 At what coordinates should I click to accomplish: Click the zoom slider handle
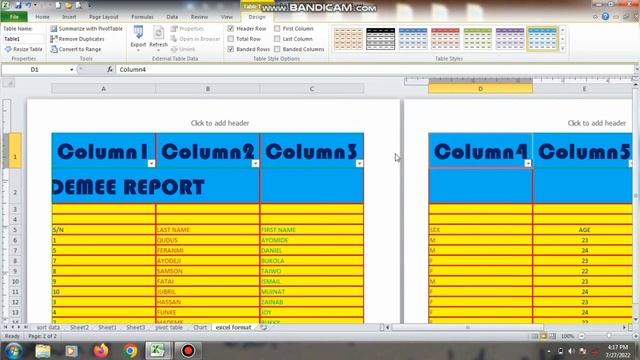click(x=609, y=336)
